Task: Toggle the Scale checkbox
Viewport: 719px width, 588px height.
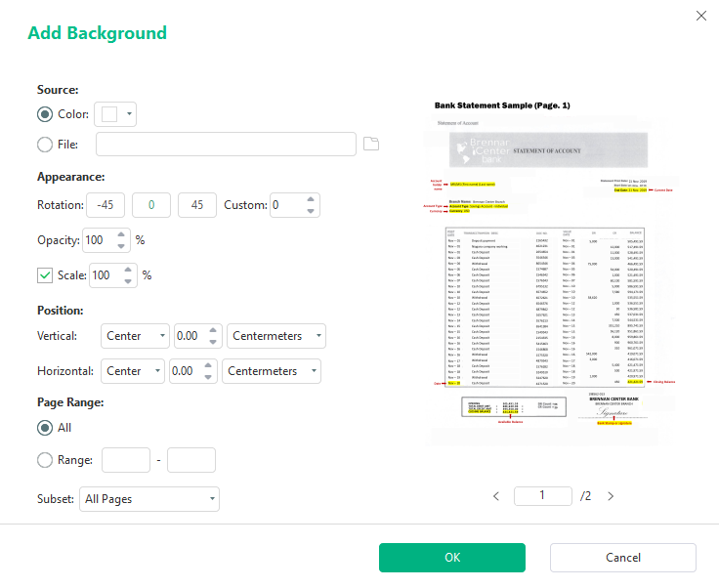Action: click(45, 275)
